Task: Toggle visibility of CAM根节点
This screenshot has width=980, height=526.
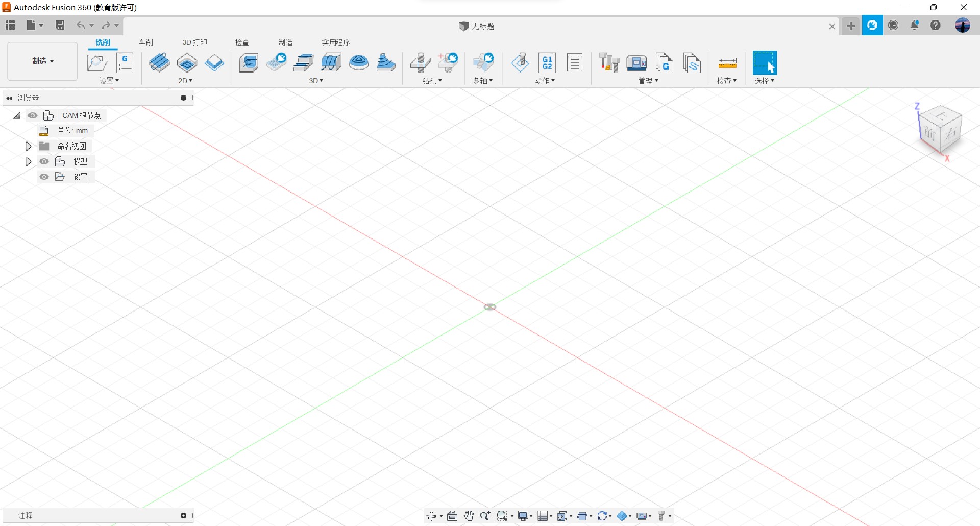Action: pos(33,115)
